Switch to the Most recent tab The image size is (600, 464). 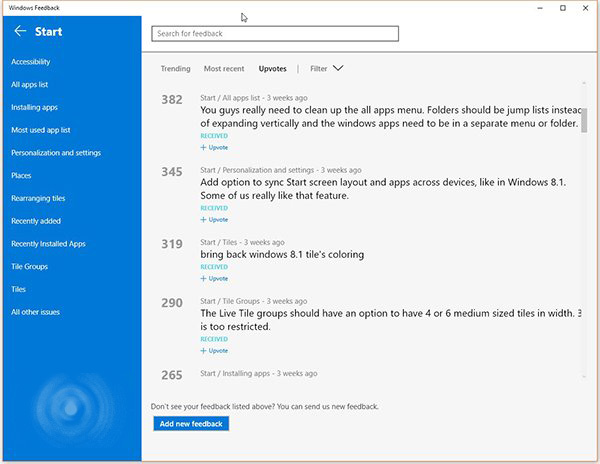[224, 69]
